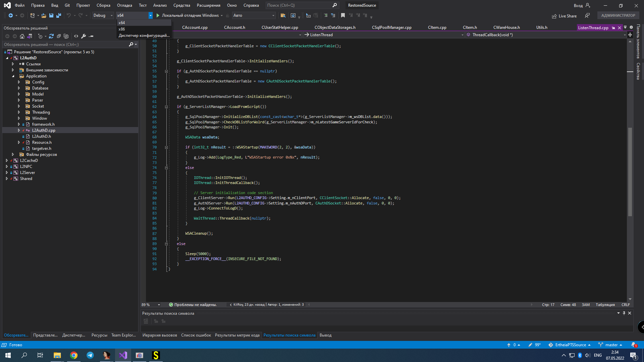The width and height of the screenshot is (644, 362).
Task: Sync with active document in Solution Explorer
Action: pos(51,36)
